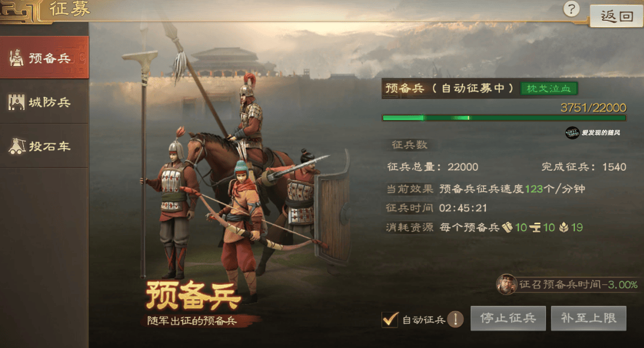
Task: Toggle the 自动征兵 checkbox
Action: 390,319
